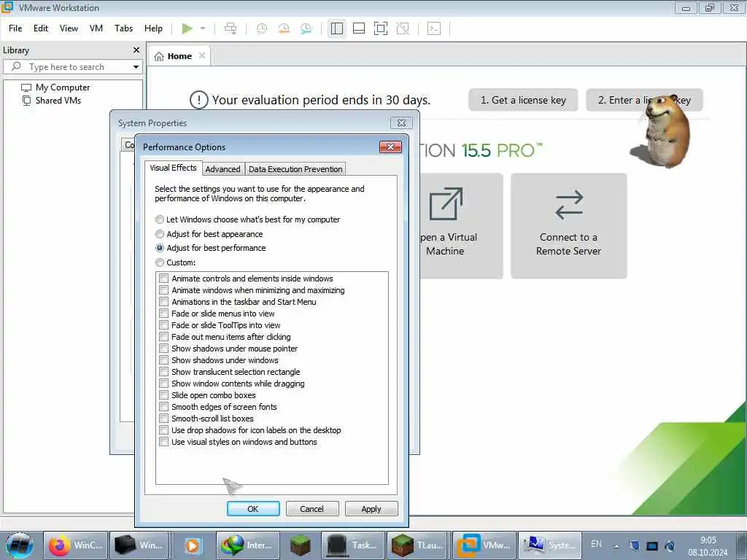747x560 pixels.
Task: Click the Revert to Snapshot icon
Action: tap(284, 28)
